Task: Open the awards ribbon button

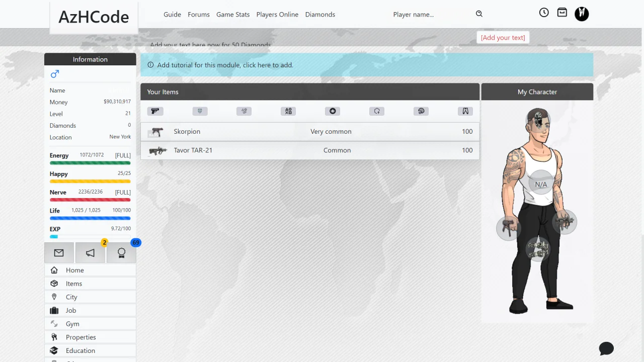Action: click(121, 253)
